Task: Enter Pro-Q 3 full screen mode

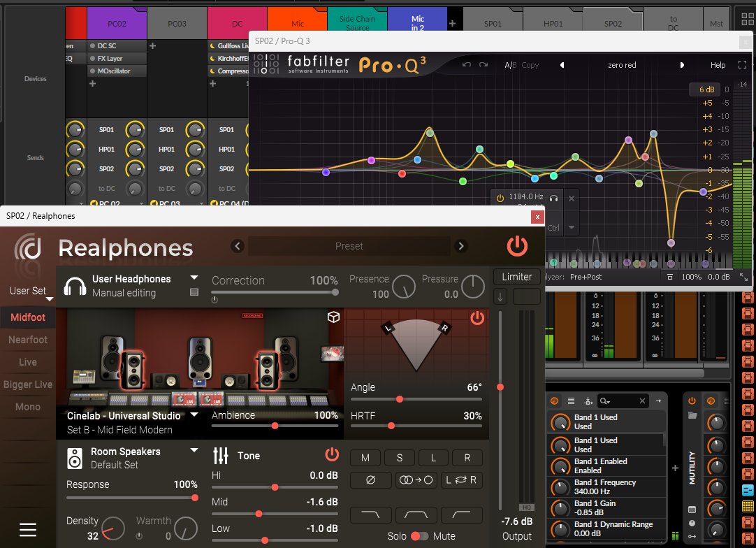Action: [x=742, y=64]
